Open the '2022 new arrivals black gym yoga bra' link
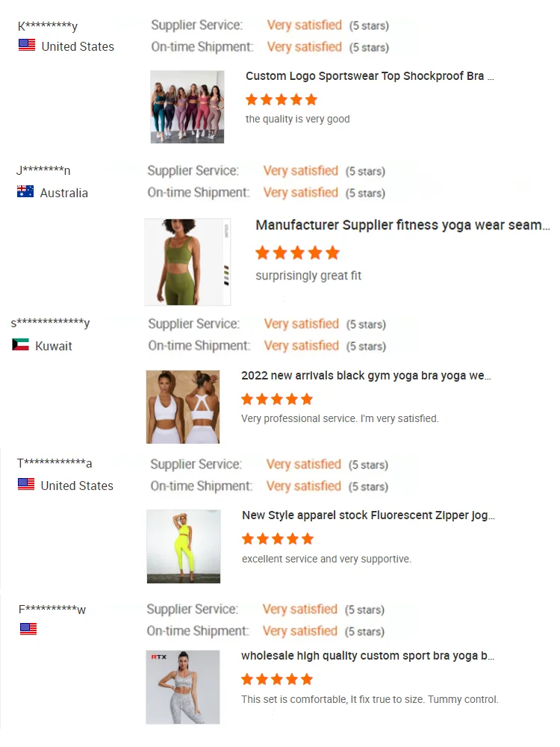 coord(366,376)
